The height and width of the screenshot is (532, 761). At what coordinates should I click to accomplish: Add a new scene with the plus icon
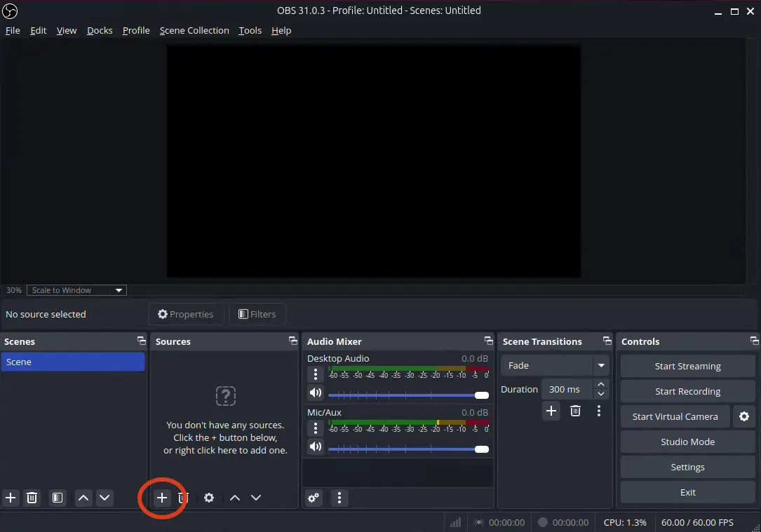point(11,498)
